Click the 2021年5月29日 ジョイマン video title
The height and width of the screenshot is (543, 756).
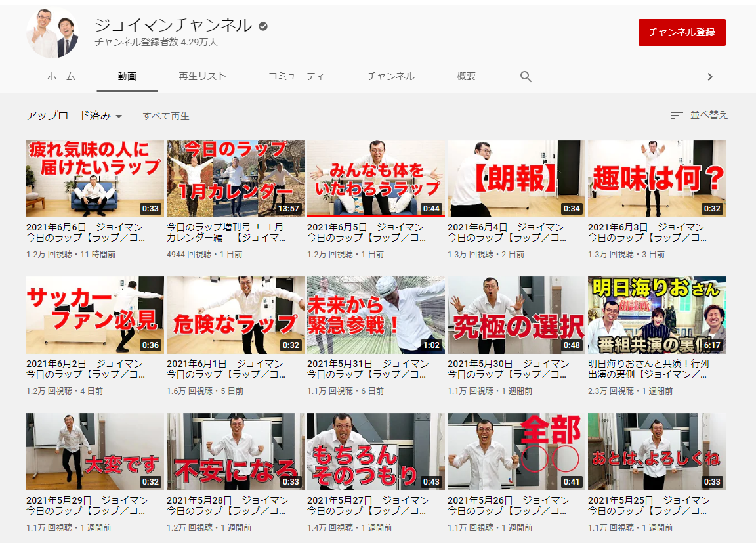pos(87,506)
